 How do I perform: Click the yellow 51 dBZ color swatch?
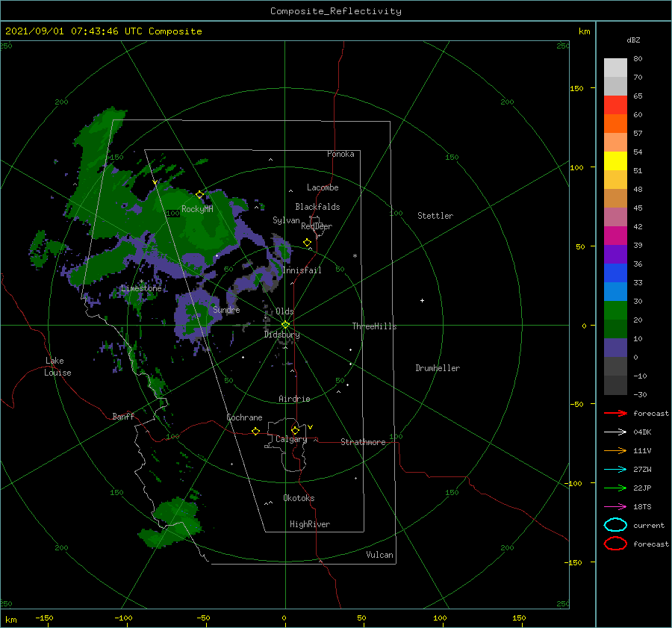coord(615,161)
